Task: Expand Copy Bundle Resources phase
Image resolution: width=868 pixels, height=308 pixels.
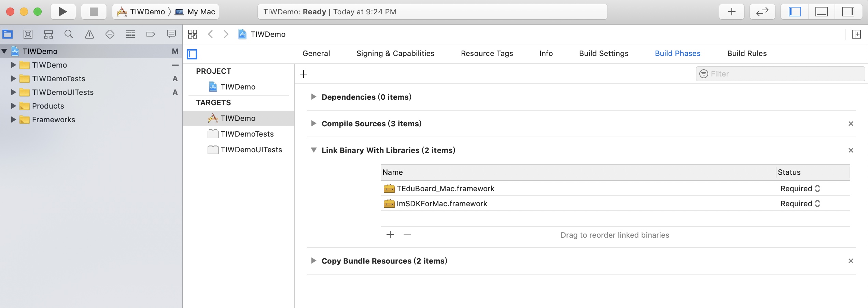Action: tap(313, 261)
